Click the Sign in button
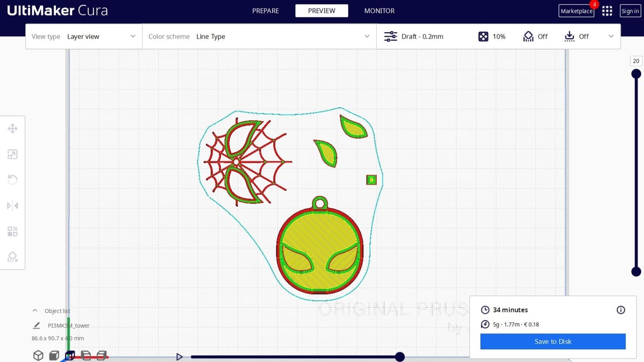The image size is (644, 362). (x=630, y=11)
